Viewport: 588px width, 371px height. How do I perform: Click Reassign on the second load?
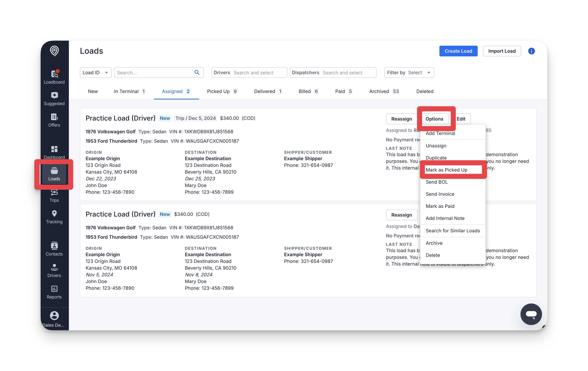click(401, 215)
